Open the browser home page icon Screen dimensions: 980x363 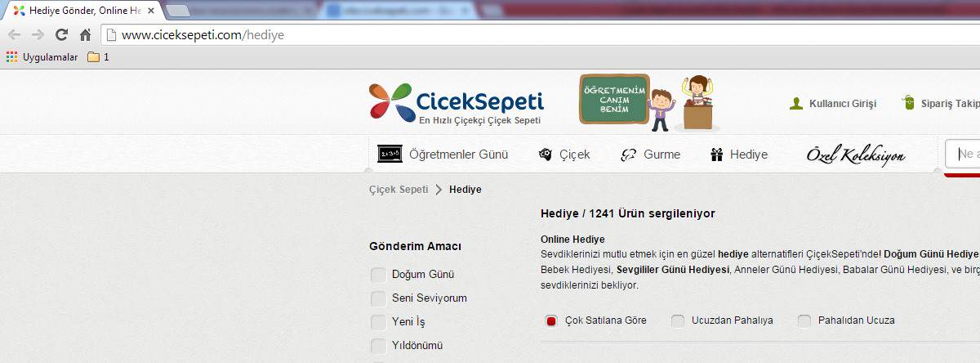[x=85, y=35]
